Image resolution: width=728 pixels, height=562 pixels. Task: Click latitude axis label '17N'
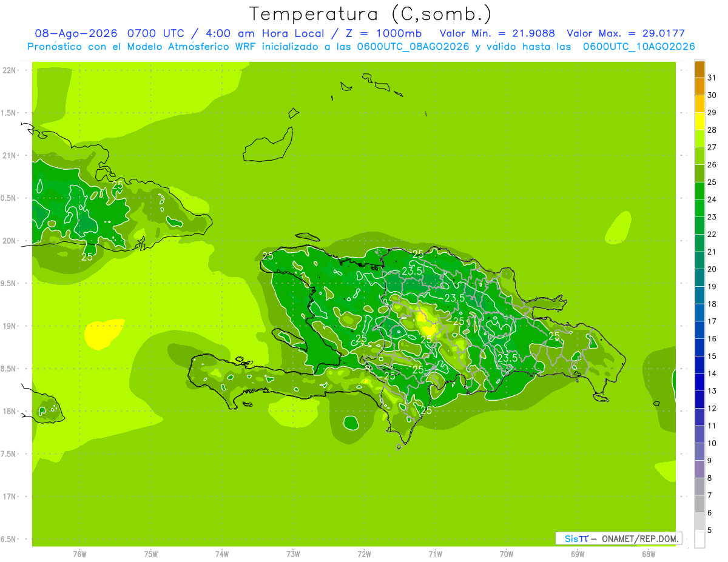[x=9, y=497]
